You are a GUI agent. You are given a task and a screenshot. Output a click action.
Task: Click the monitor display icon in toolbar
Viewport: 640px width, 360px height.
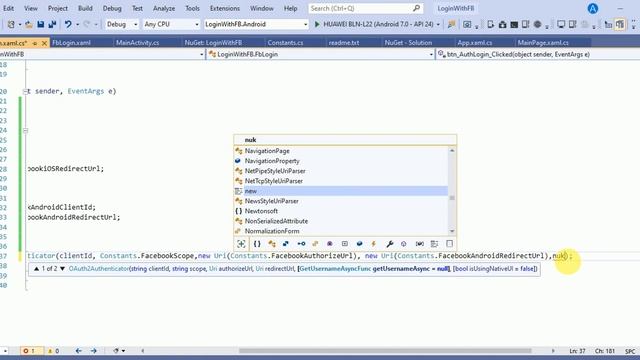pyautogui.click(x=561, y=24)
